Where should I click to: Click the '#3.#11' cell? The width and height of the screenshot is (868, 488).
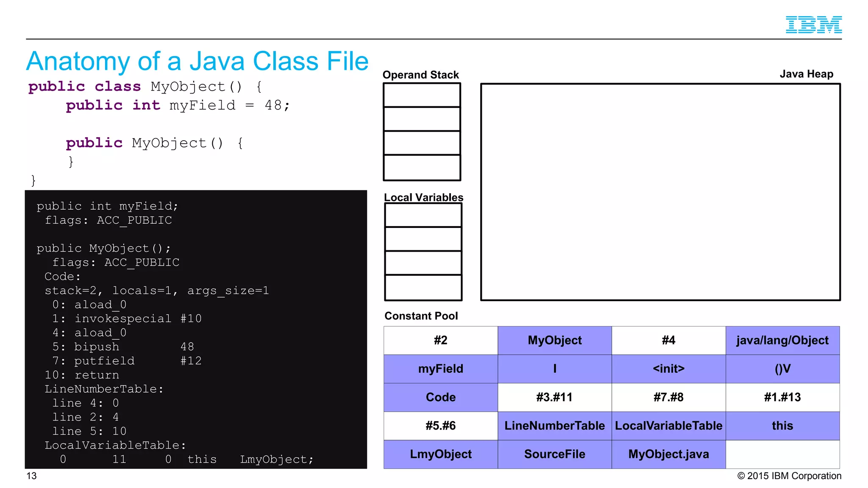click(555, 397)
